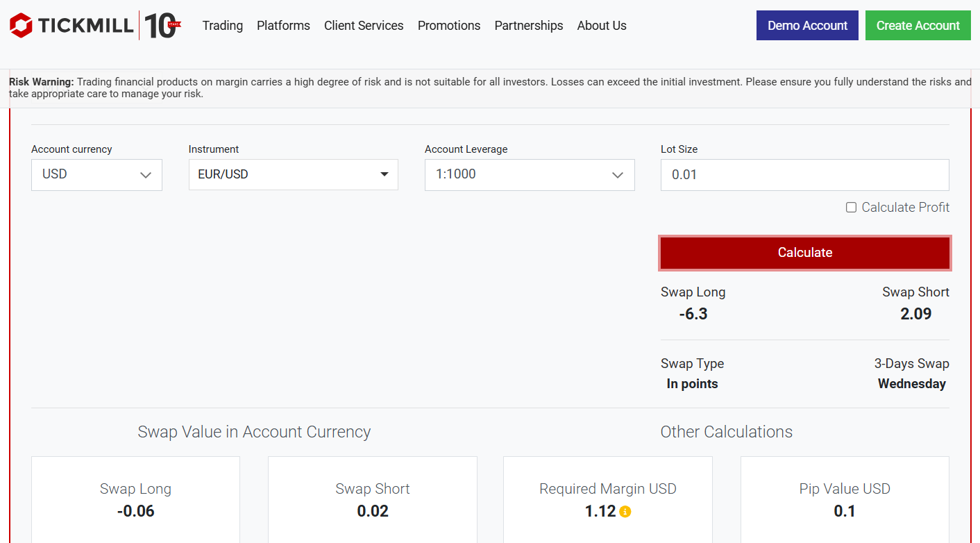The image size is (980, 543).
Task: Open the About Us menu
Action: click(x=602, y=26)
